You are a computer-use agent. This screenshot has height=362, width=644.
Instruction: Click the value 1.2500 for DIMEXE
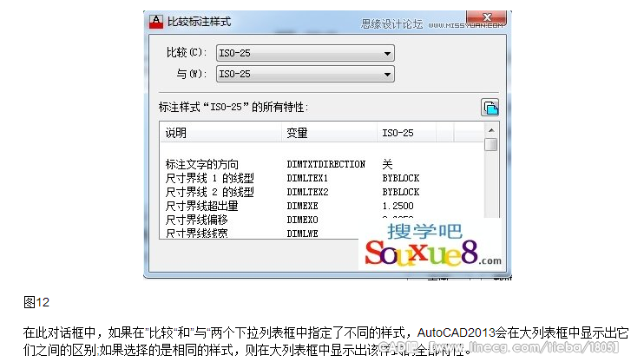point(398,206)
